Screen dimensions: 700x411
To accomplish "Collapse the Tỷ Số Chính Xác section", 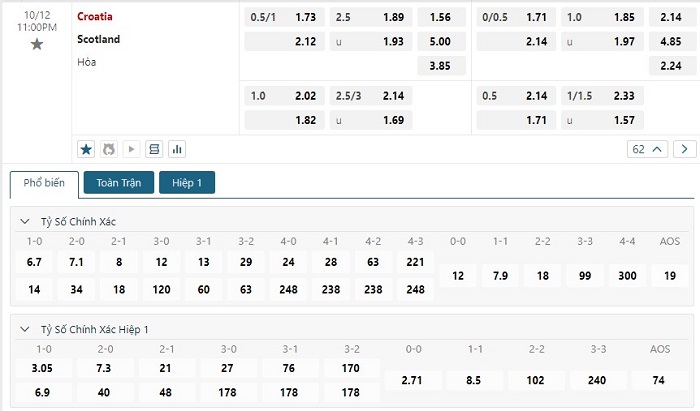I will pyautogui.click(x=25, y=221).
